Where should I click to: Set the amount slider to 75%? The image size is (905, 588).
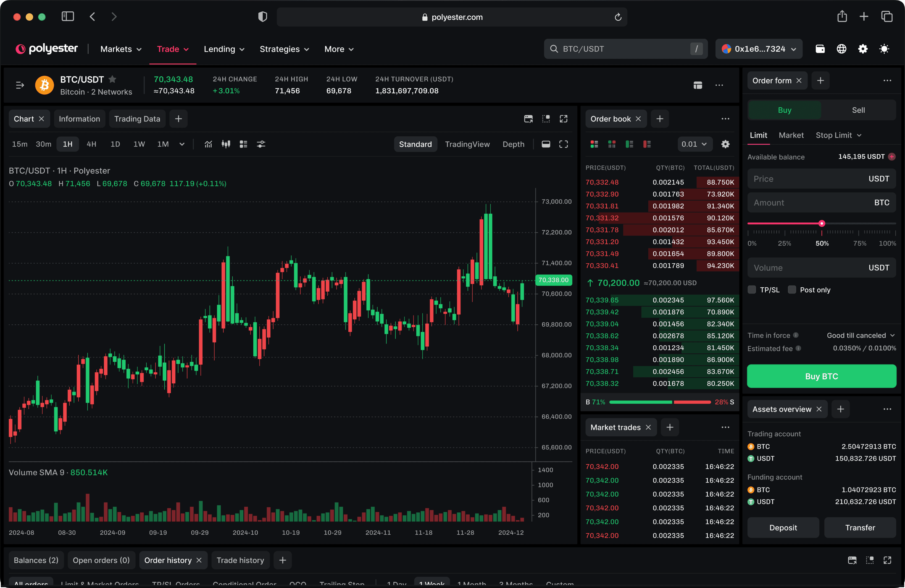859,224
